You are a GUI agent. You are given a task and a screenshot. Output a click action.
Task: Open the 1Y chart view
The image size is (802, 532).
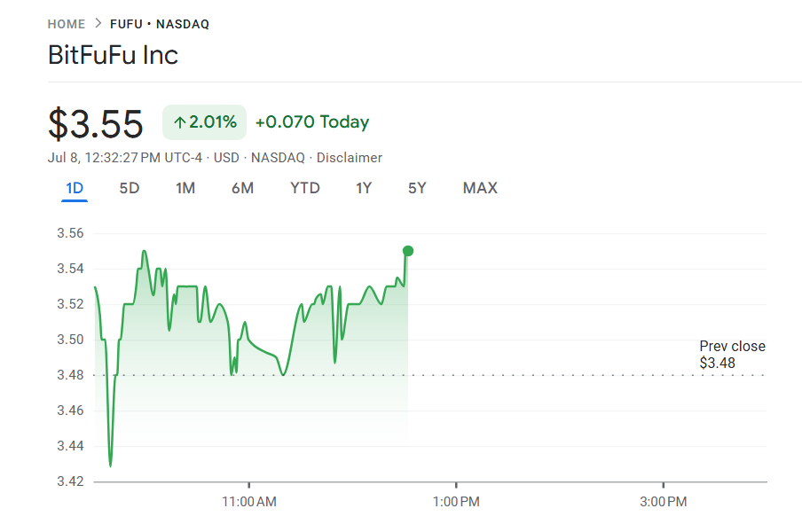pos(364,188)
